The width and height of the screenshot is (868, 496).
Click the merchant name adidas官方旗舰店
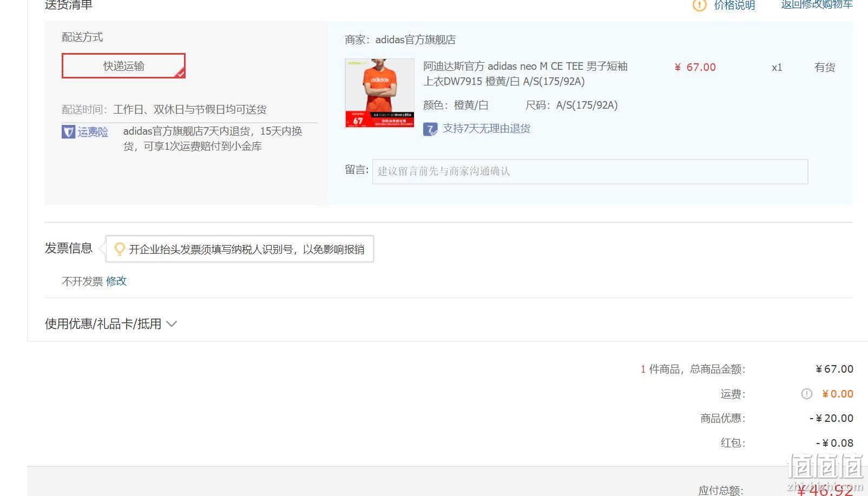click(x=416, y=39)
